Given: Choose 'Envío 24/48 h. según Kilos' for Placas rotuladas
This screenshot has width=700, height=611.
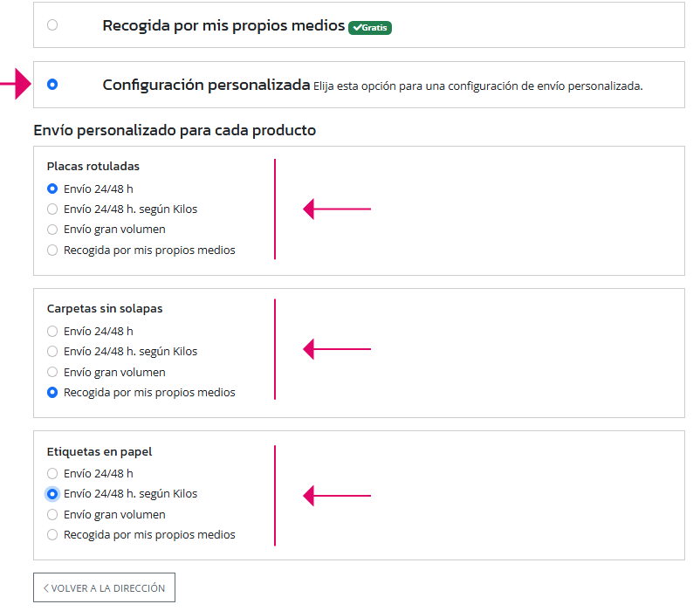Looking at the screenshot, I should [52, 209].
